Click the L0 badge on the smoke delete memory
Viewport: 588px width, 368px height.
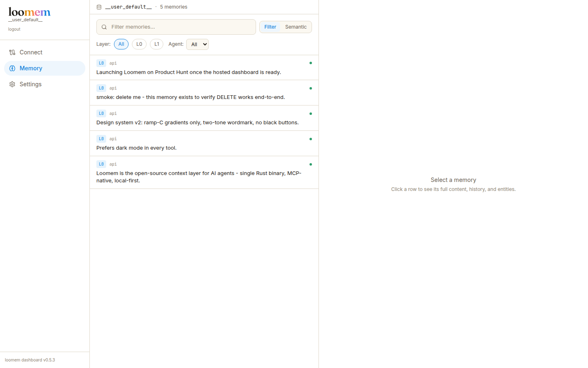click(x=101, y=88)
